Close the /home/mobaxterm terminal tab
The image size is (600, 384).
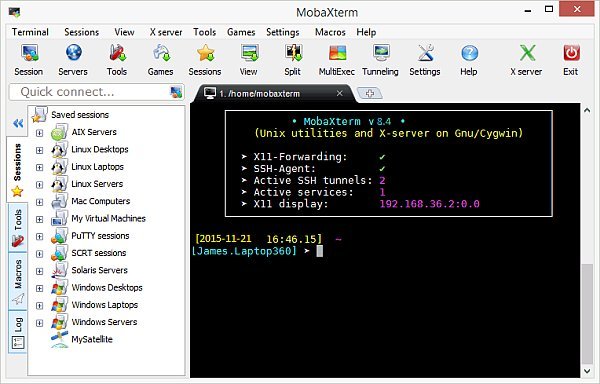339,93
